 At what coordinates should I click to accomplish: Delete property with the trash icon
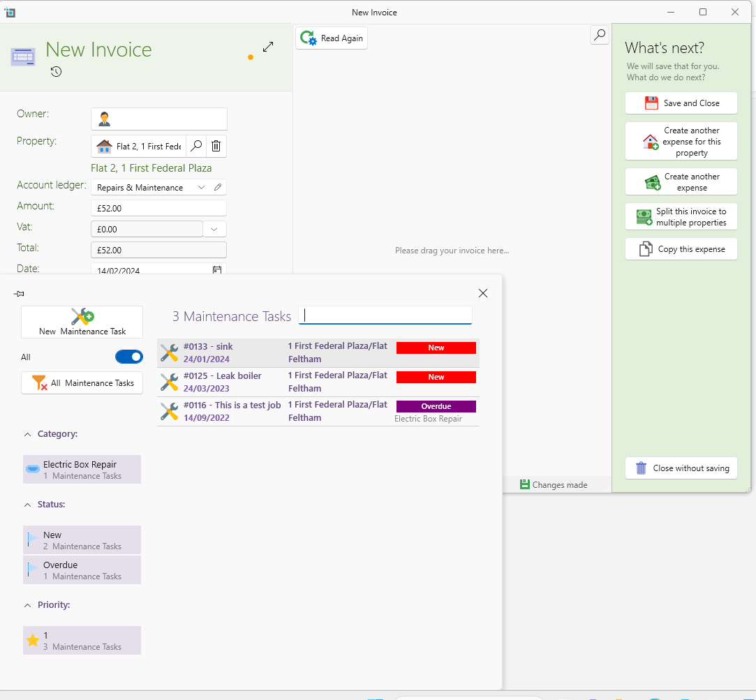[x=216, y=146]
